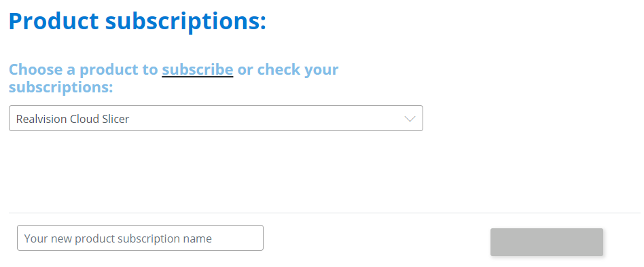
Task: Click the placeholder text "Your new product subscription name"
Action: click(118, 238)
